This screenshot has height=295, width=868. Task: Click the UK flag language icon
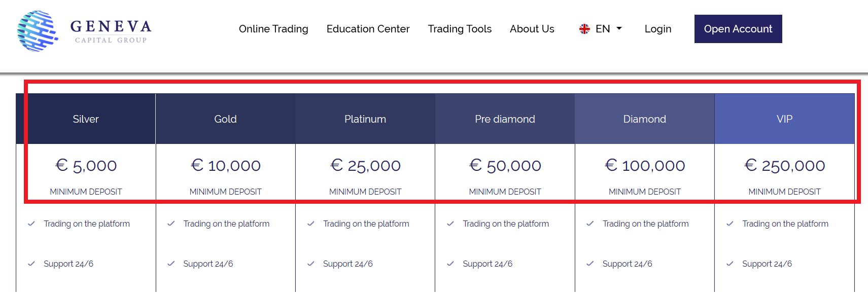click(x=584, y=29)
